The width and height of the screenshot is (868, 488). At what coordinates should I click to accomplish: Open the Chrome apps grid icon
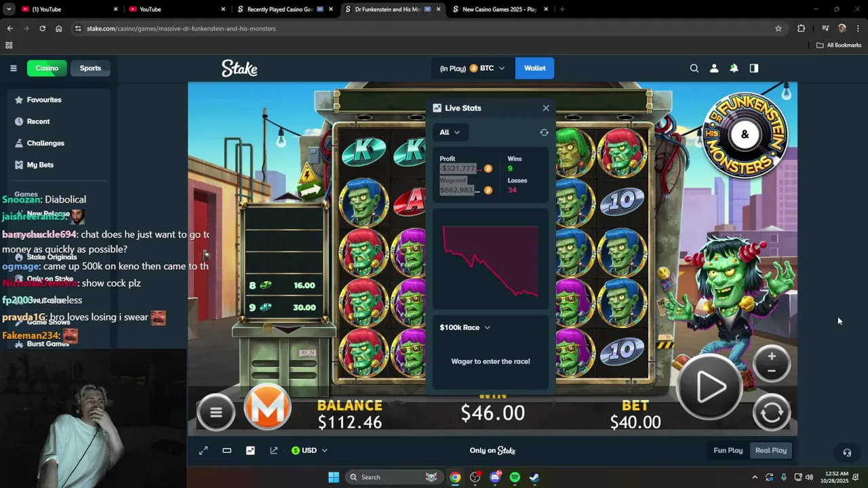[9, 45]
